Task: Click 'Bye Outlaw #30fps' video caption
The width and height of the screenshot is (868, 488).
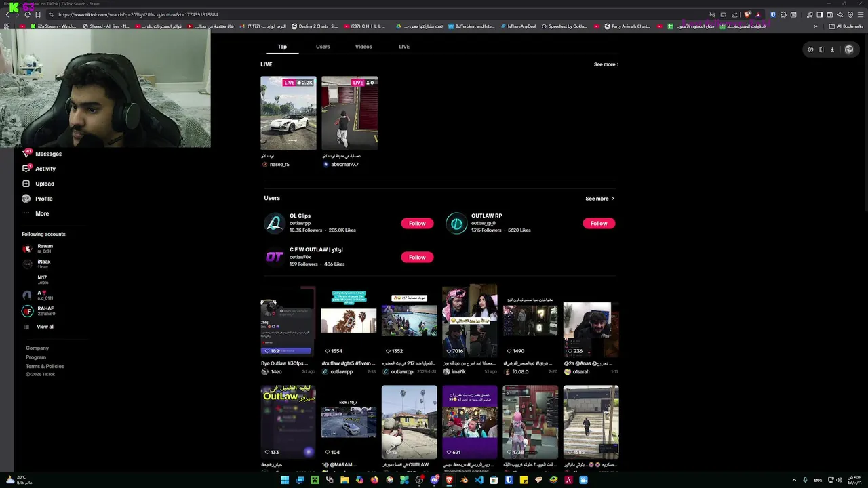Action: point(284,363)
